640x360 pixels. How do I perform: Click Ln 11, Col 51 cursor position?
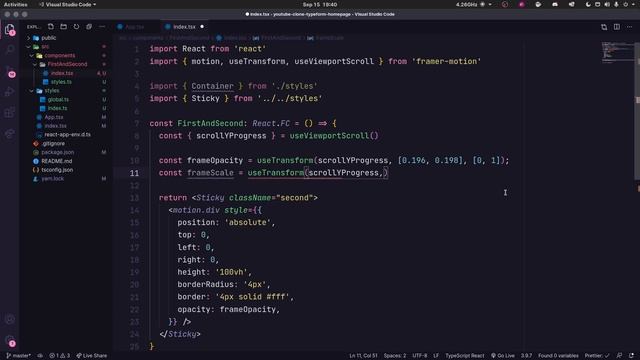point(363,356)
